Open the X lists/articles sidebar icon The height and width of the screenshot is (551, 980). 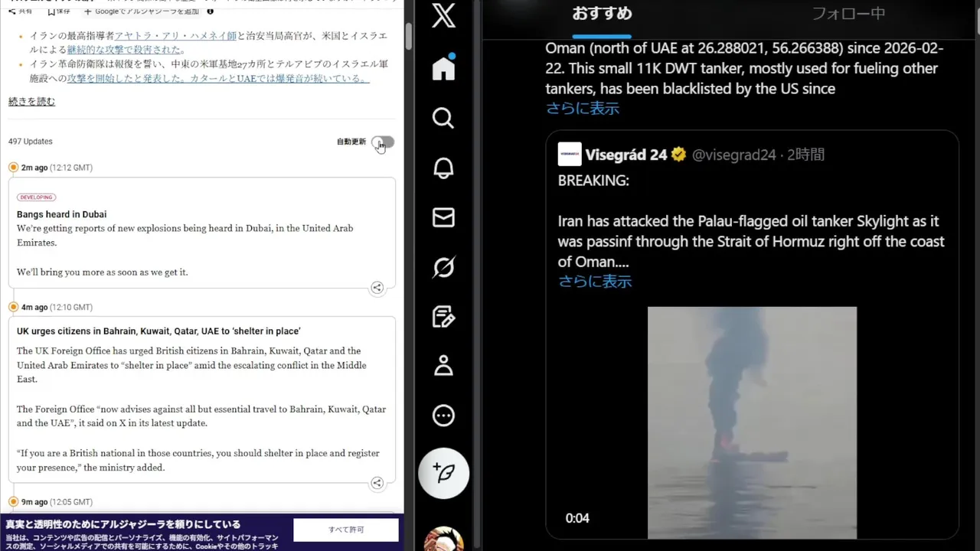[443, 316]
